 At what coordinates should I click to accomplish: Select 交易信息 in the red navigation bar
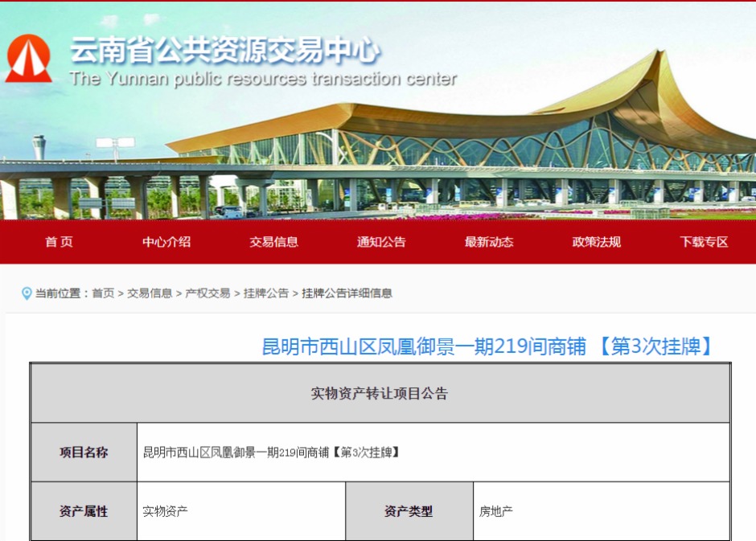(x=273, y=242)
